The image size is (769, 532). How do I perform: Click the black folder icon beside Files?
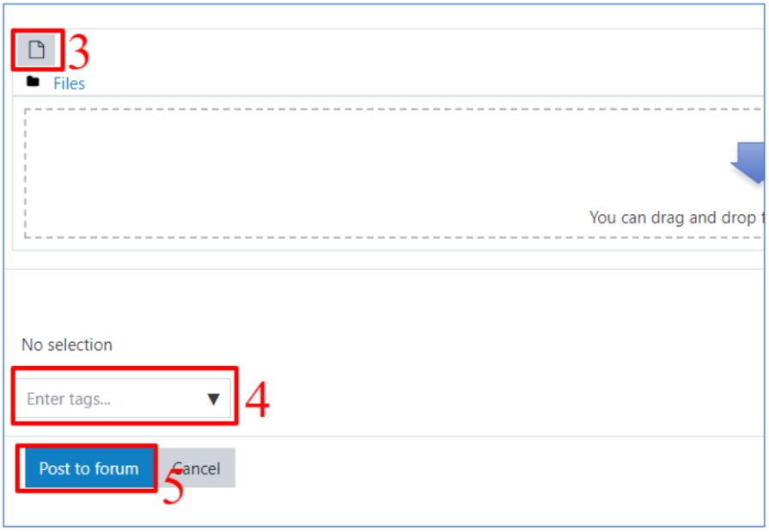pos(33,83)
